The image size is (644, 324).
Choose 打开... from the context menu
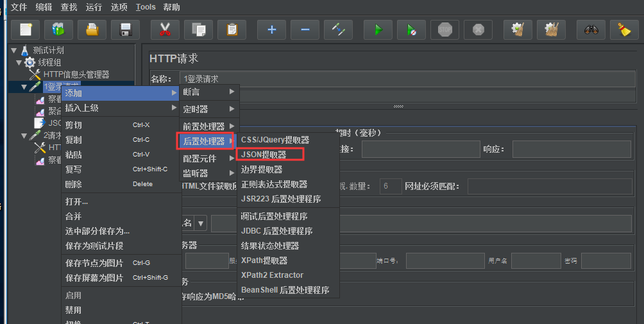tap(121, 201)
